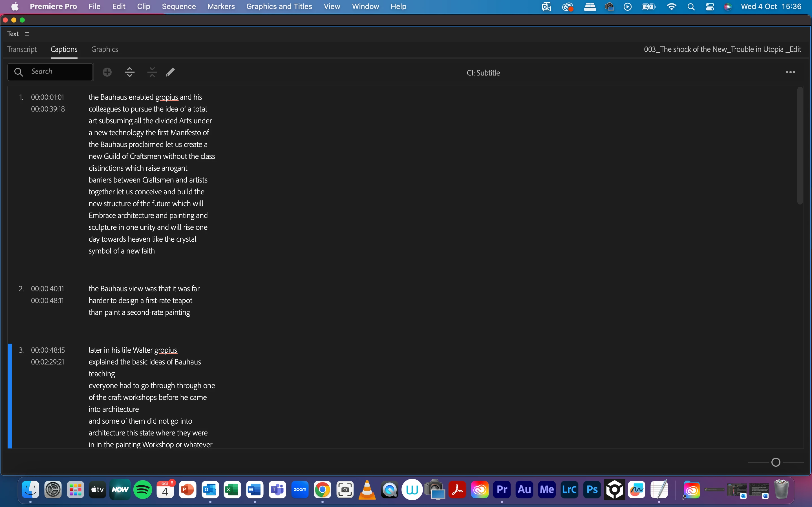
Task: Click the C1: Subtitle track label
Action: click(483, 73)
